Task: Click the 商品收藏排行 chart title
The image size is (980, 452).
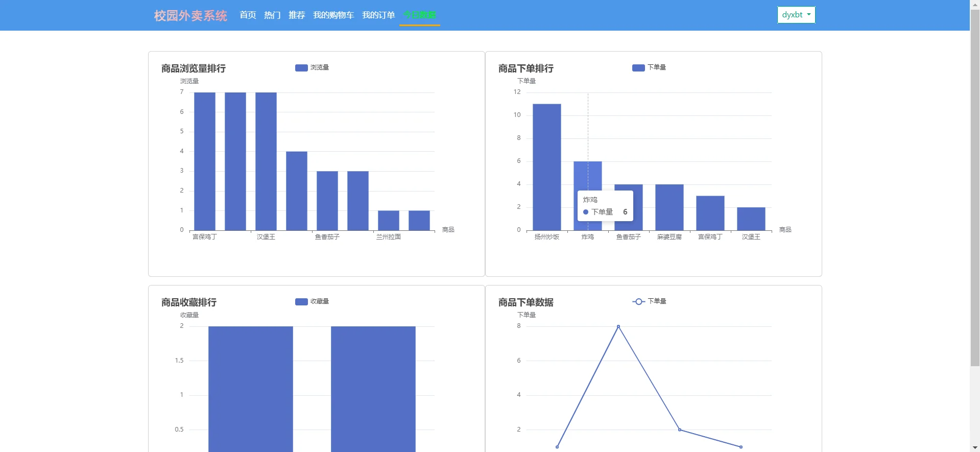Action: (x=189, y=302)
